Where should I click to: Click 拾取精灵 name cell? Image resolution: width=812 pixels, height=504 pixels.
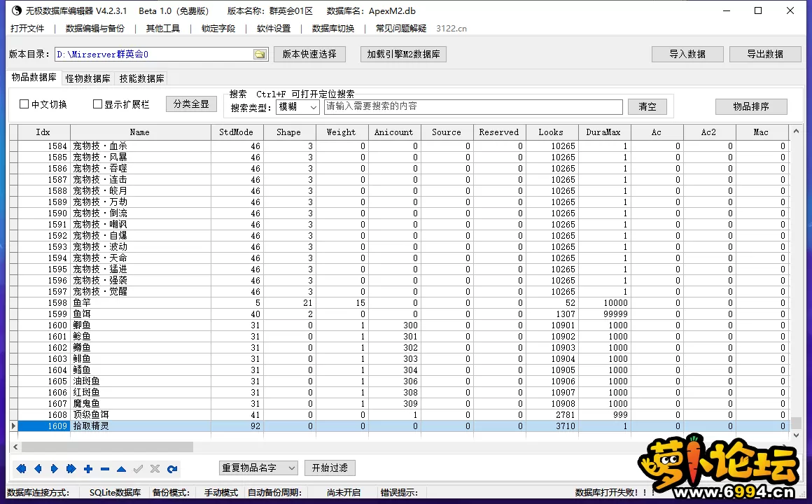[x=140, y=426]
